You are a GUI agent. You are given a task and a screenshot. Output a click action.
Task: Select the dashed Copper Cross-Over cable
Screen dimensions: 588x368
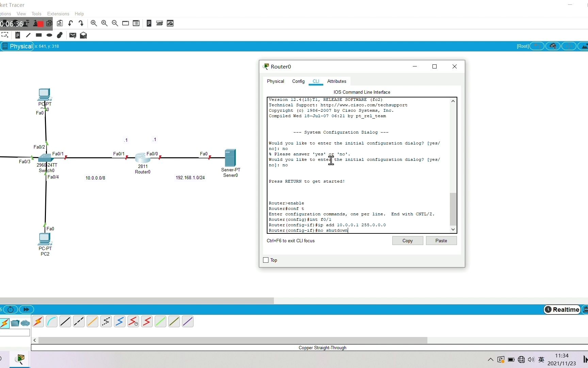click(79, 321)
